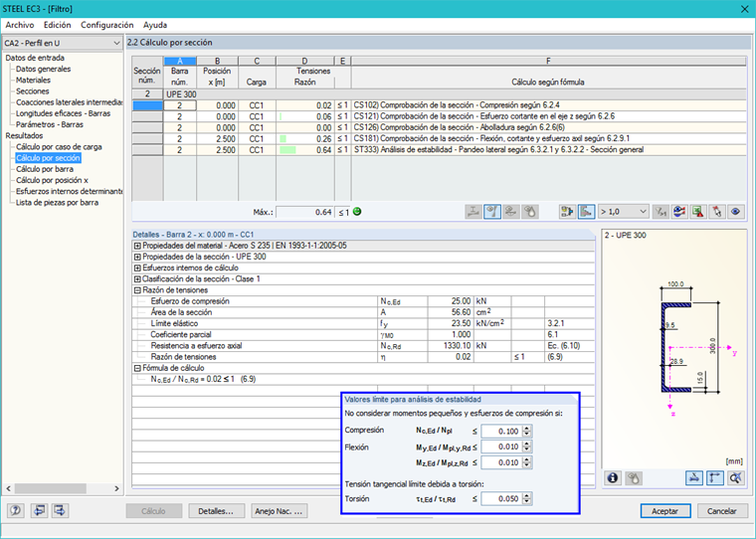Click the pick member in graphic cursor icon
Viewport: 756px width, 539px height.
pyautogui.click(x=716, y=212)
